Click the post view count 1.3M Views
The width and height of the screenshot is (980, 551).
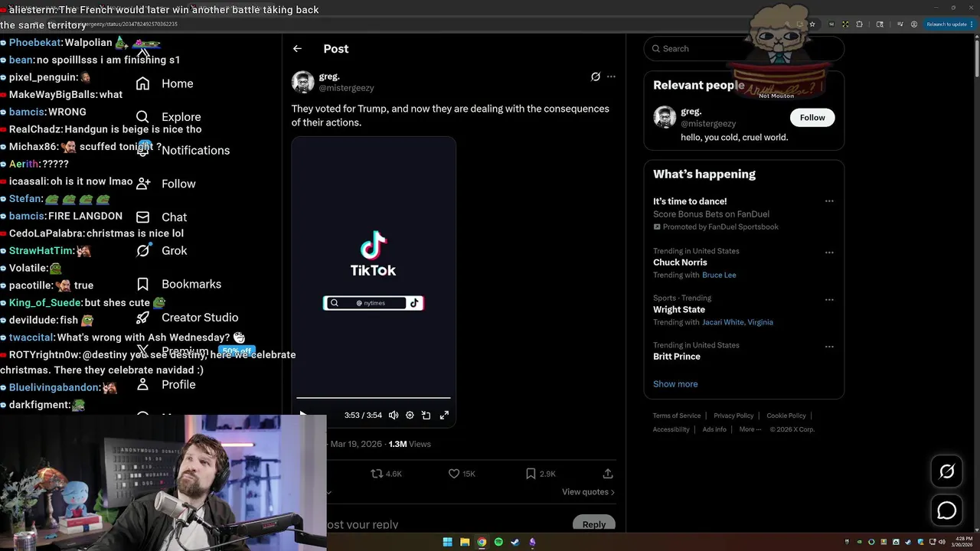pos(410,444)
